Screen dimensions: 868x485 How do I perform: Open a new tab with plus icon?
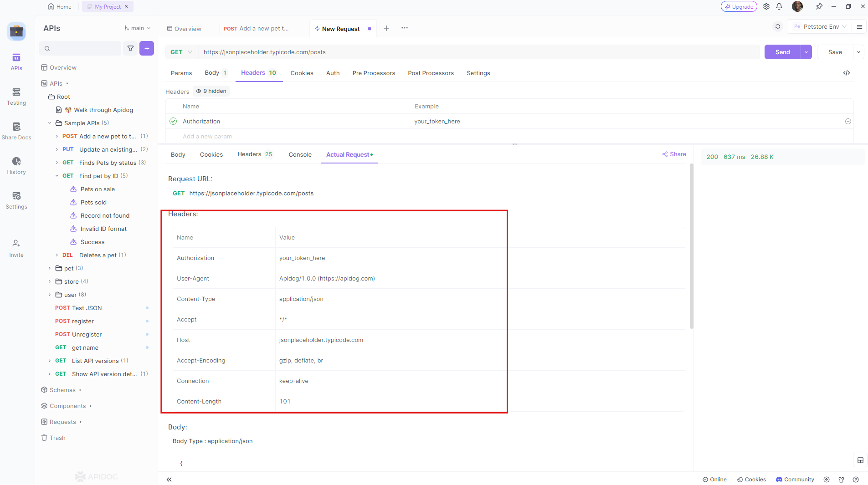coord(386,28)
